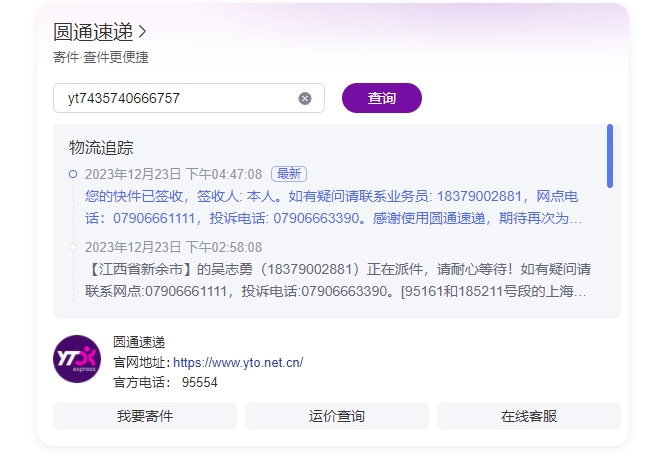Viewport: 651px width, 455px height.
Task: Open 在线客服 online support
Action: pos(529,416)
